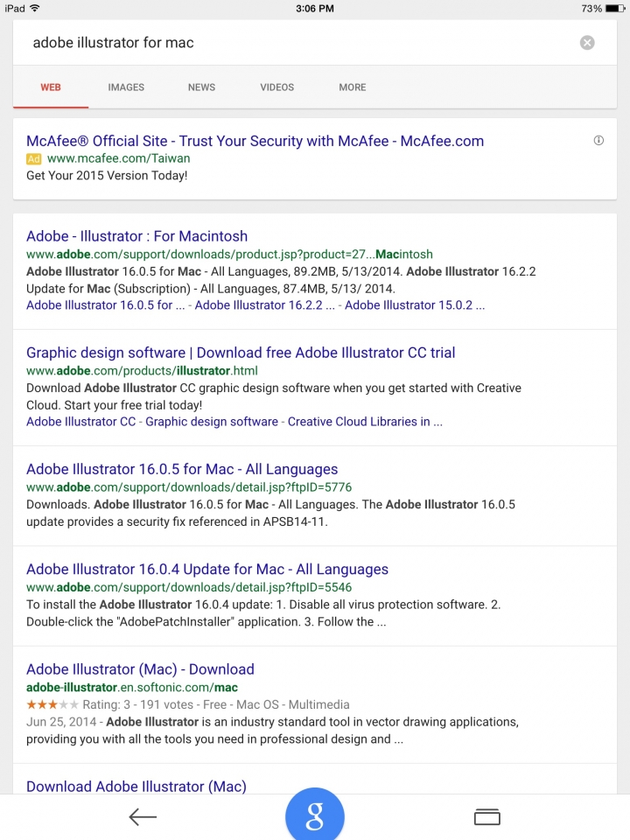Select the WEB tab
Viewport: 630px width, 840px height.
(51, 87)
